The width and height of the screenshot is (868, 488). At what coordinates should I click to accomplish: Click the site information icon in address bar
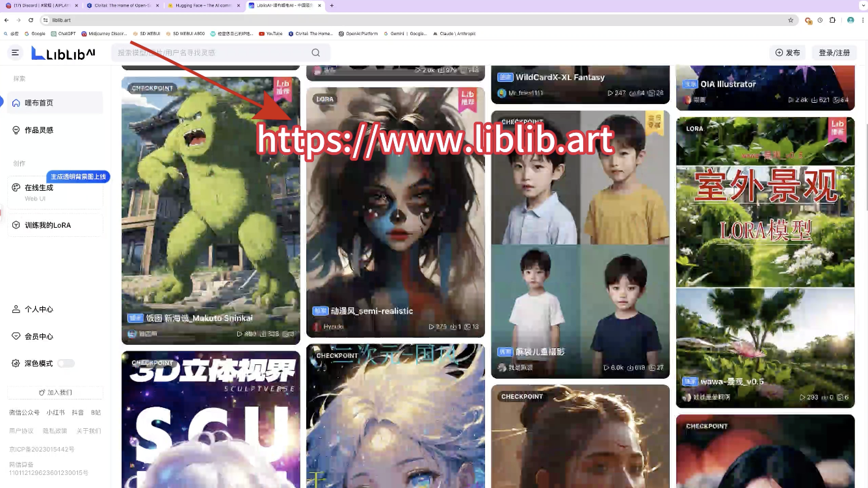tap(46, 20)
